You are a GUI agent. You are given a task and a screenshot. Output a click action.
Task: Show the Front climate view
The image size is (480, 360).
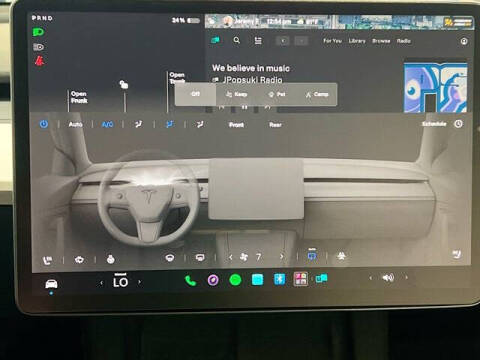click(x=236, y=125)
